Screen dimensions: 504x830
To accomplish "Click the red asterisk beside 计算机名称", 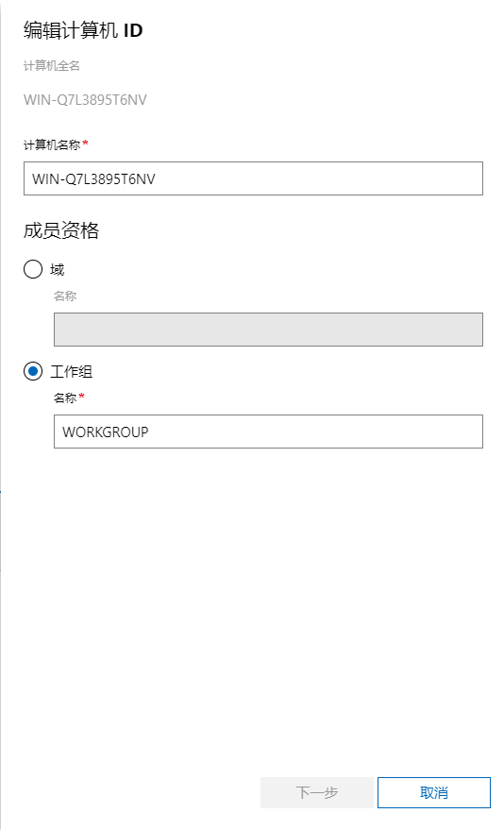I will tap(86, 143).
